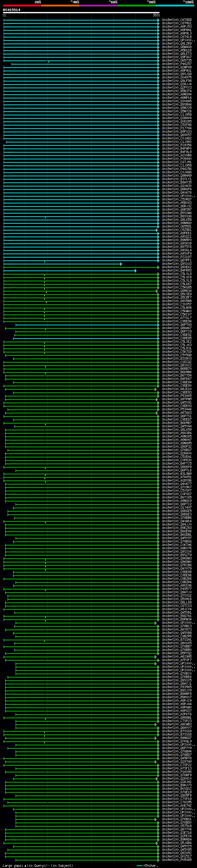Open hit UniRef100_B3S803

point(177,358)
